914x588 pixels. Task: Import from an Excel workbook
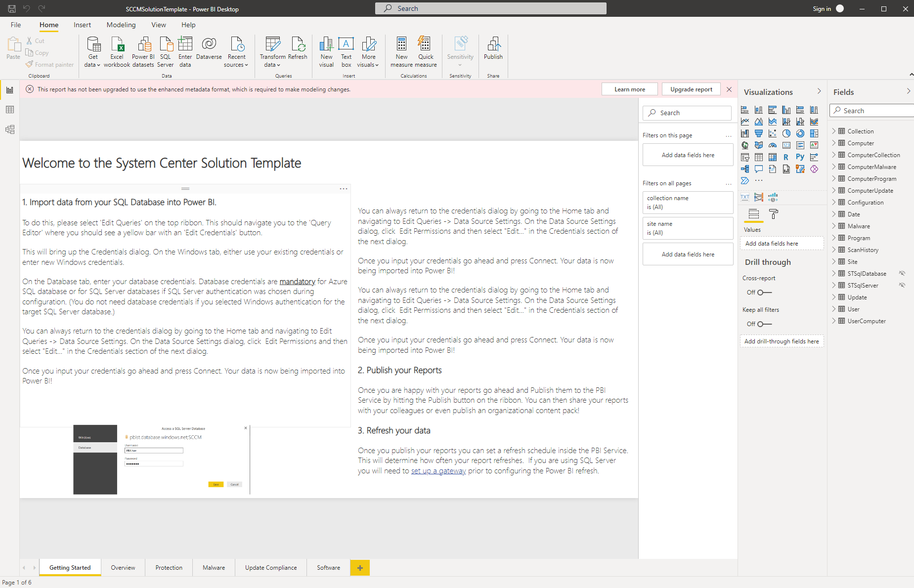pyautogui.click(x=117, y=52)
